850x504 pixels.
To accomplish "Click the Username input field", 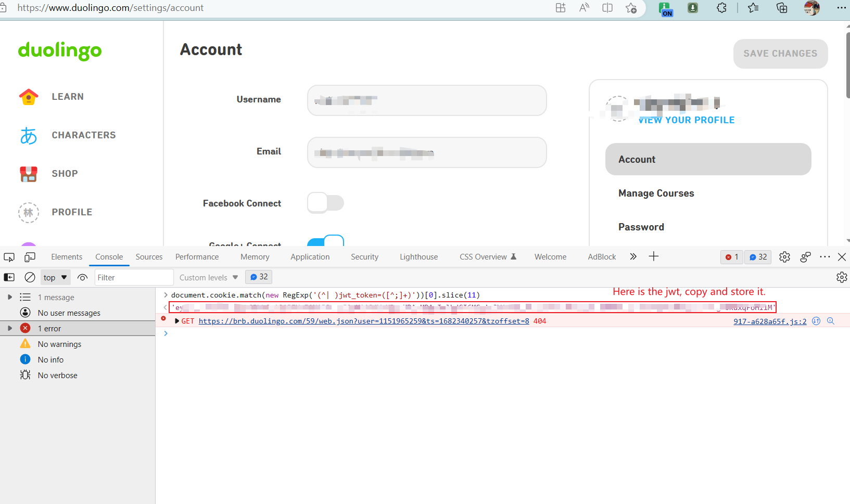I will tap(427, 100).
